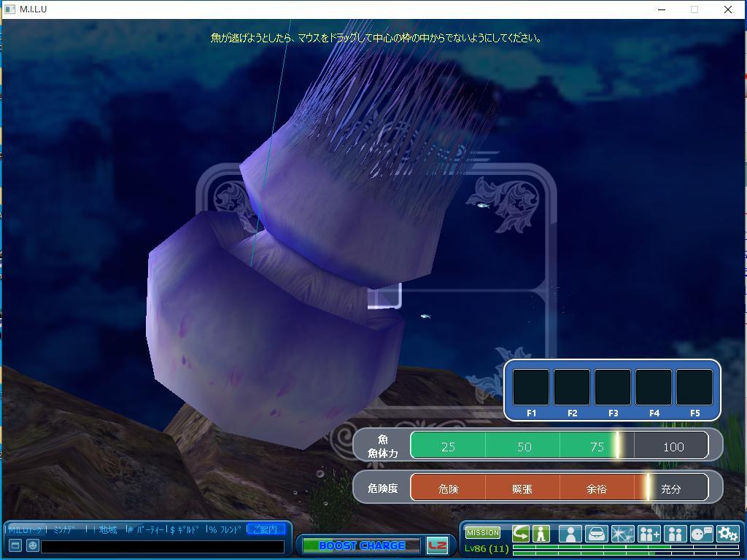The image size is (747, 560).
Task: Open the emoticon smiley picker
Action: [32, 545]
